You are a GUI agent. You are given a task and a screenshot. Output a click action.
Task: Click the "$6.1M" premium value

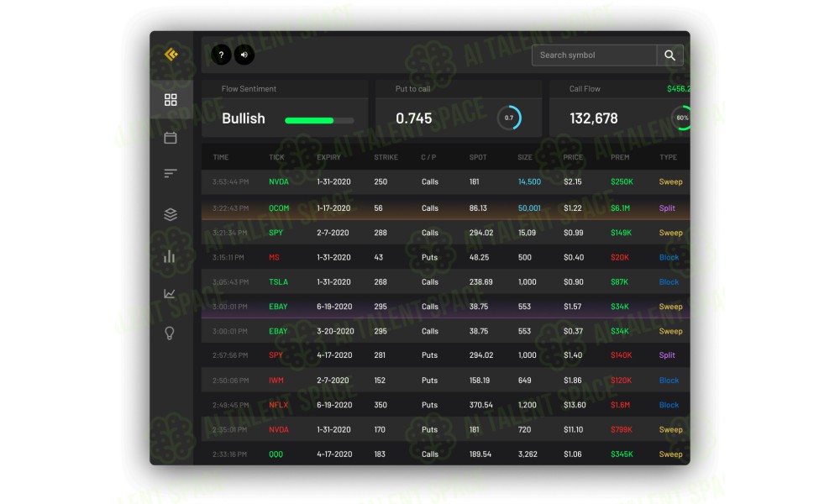[x=621, y=208]
